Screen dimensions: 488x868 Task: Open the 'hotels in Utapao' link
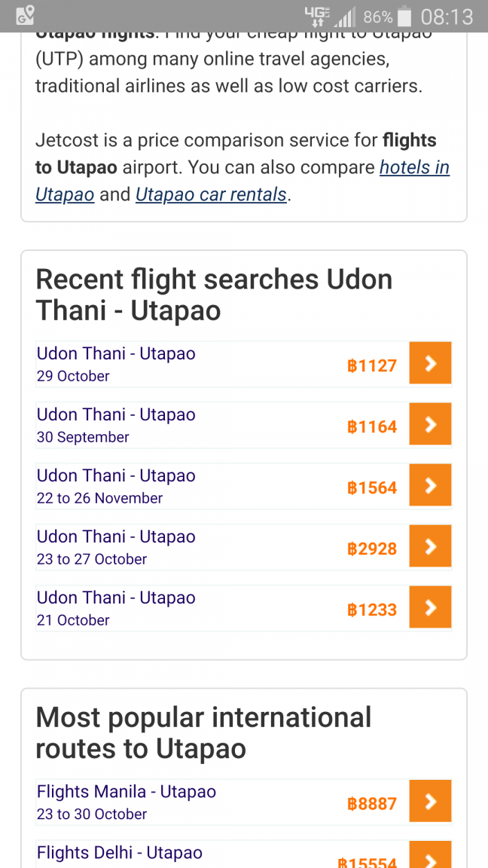243,181
